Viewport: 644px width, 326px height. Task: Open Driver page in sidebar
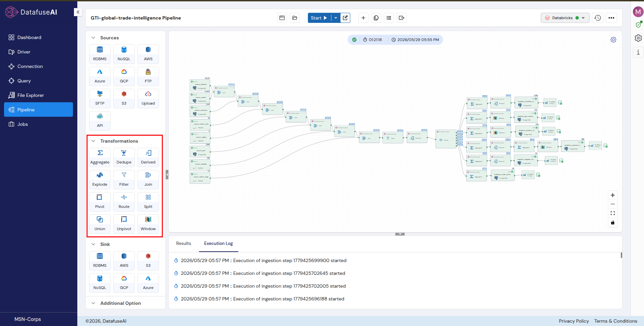coord(38,52)
